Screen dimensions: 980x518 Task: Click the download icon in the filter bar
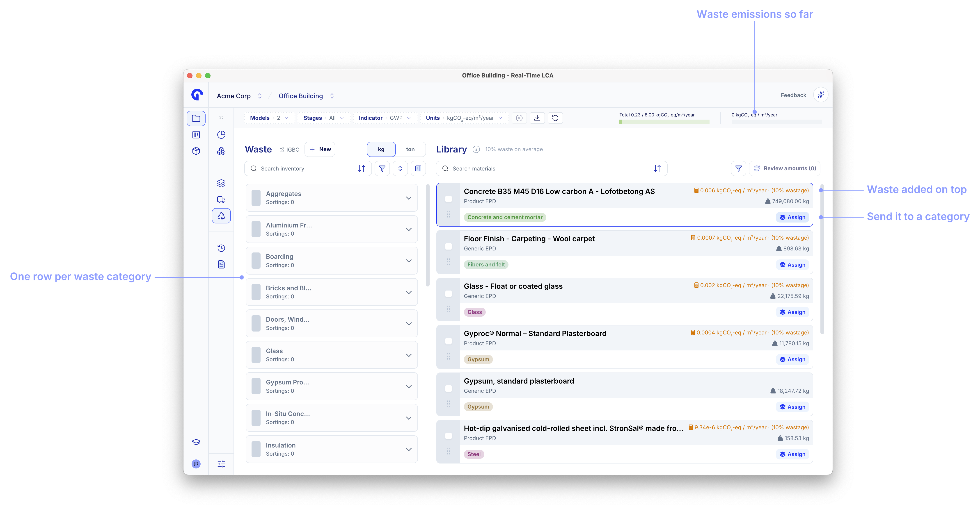(x=537, y=118)
